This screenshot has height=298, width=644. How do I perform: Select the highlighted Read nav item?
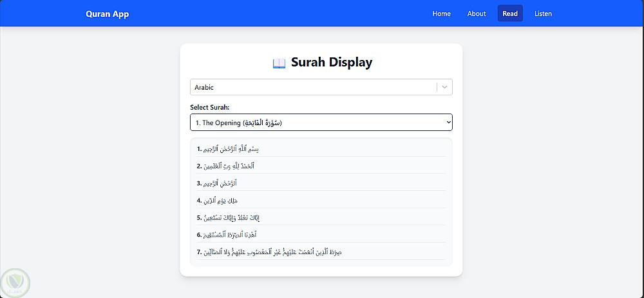pos(510,14)
